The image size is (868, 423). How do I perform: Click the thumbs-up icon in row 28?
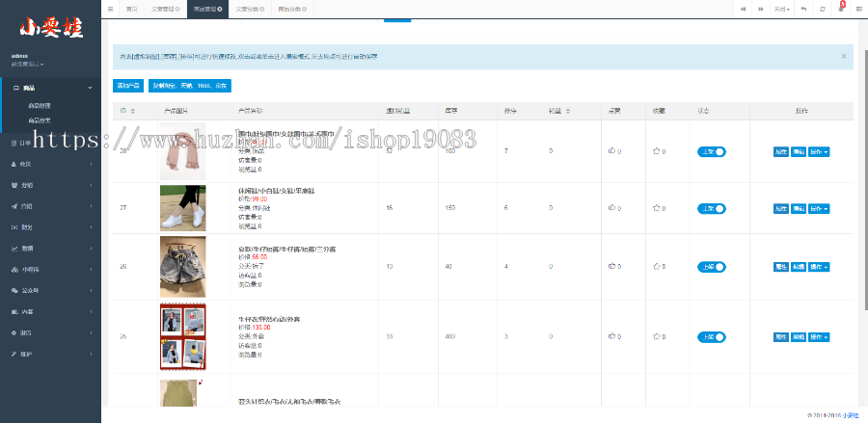pos(611,150)
